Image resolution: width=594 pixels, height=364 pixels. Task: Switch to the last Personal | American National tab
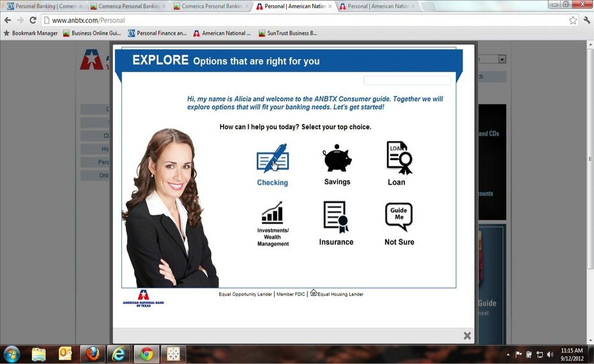(377, 6)
